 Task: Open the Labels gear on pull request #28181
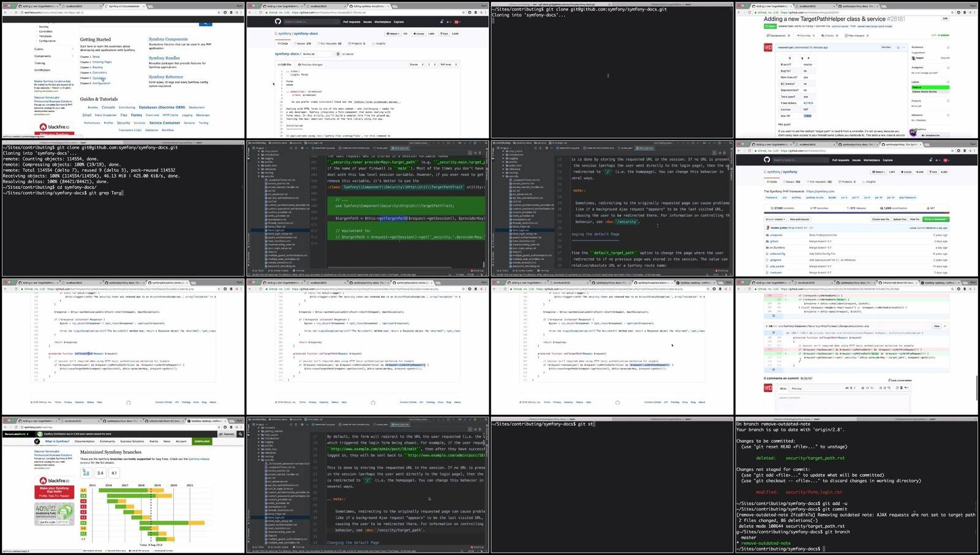948,81
